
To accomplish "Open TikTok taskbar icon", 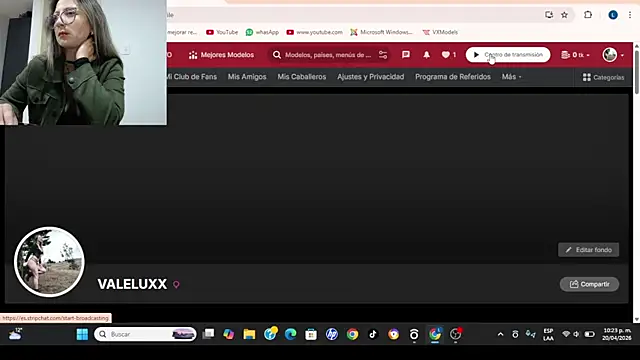I will pyautogui.click(x=373, y=334).
